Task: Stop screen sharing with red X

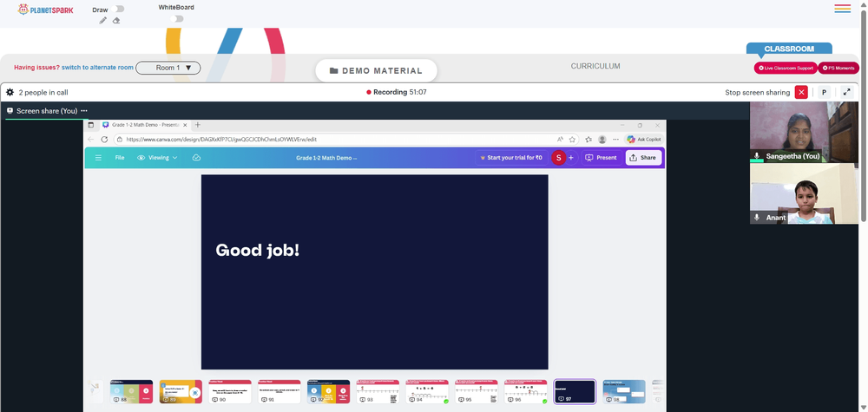Action: tap(801, 92)
